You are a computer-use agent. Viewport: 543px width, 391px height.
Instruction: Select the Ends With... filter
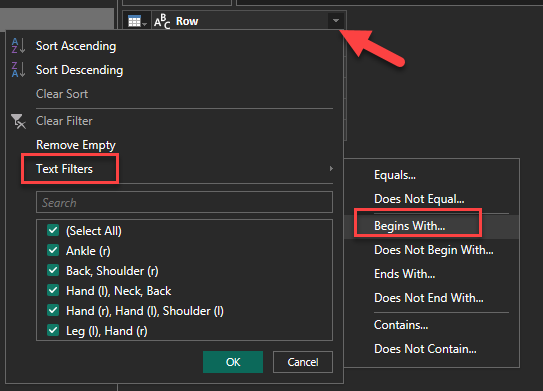404,274
